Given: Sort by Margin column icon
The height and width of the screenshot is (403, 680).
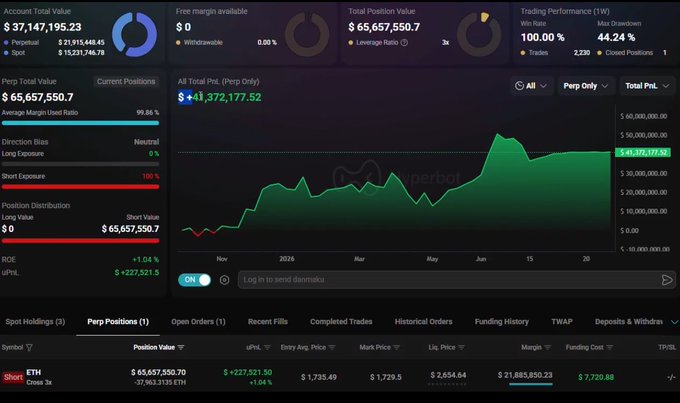Looking at the screenshot, I should point(548,347).
